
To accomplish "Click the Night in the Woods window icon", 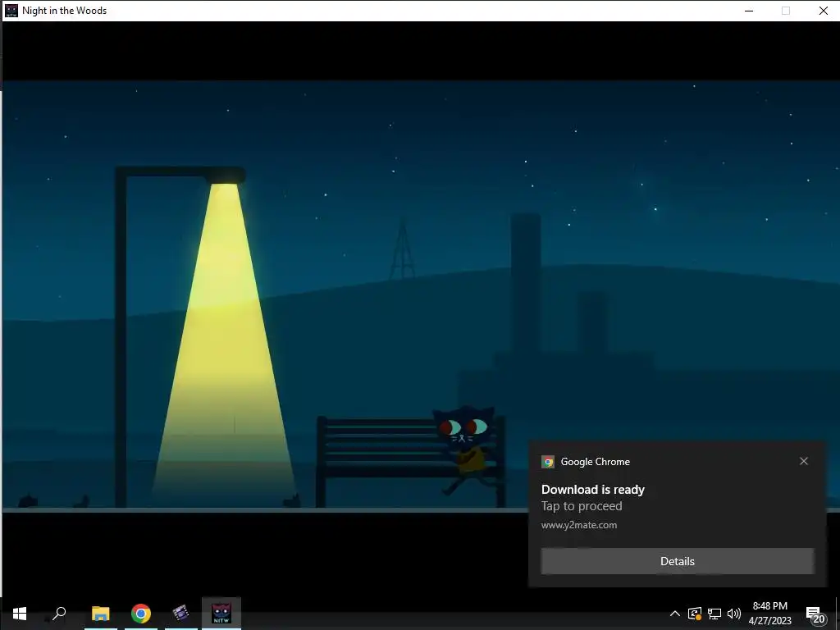I will (x=11, y=10).
